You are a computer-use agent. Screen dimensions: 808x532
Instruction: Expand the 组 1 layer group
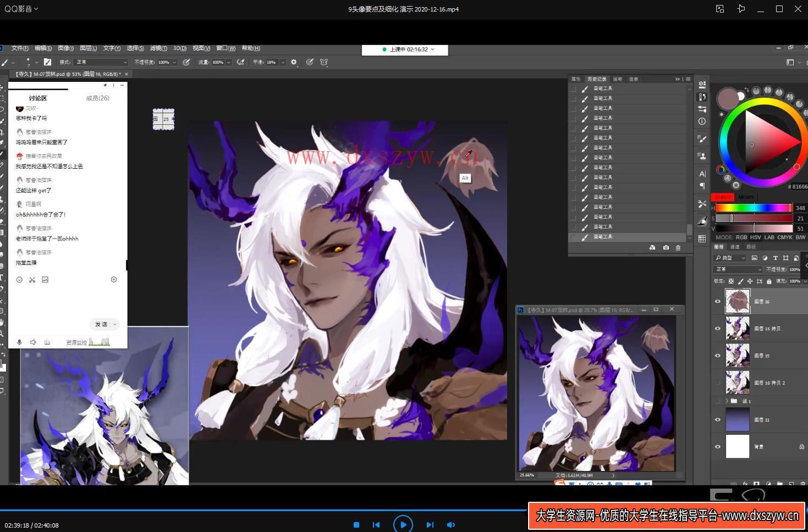727,401
